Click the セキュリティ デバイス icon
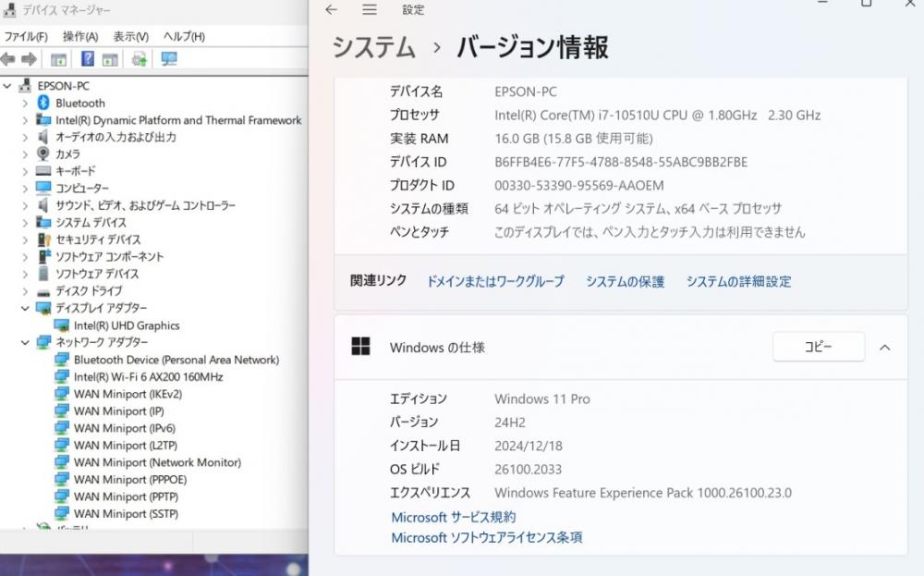The height and width of the screenshot is (576, 924). pos(44,239)
